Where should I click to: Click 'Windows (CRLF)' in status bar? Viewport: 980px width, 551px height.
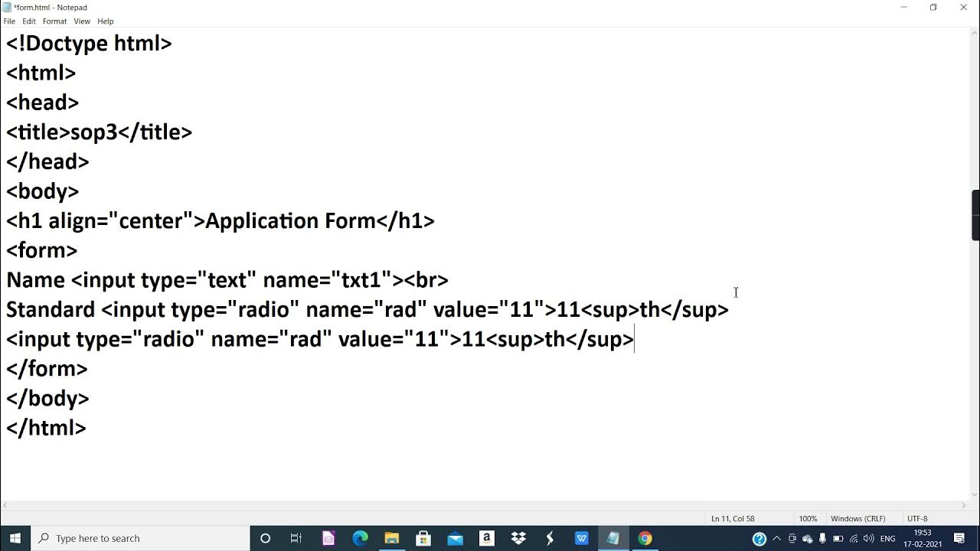tap(857, 519)
